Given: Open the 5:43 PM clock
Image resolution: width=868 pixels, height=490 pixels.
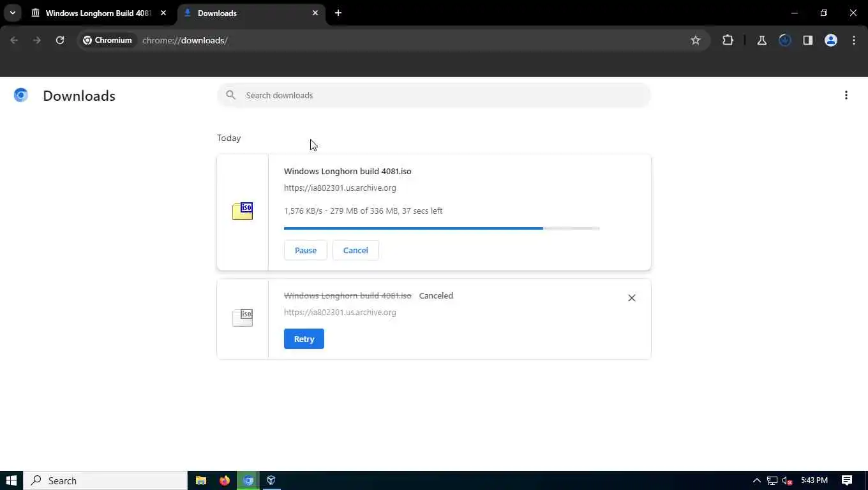Looking at the screenshot, I should [814, 480].
